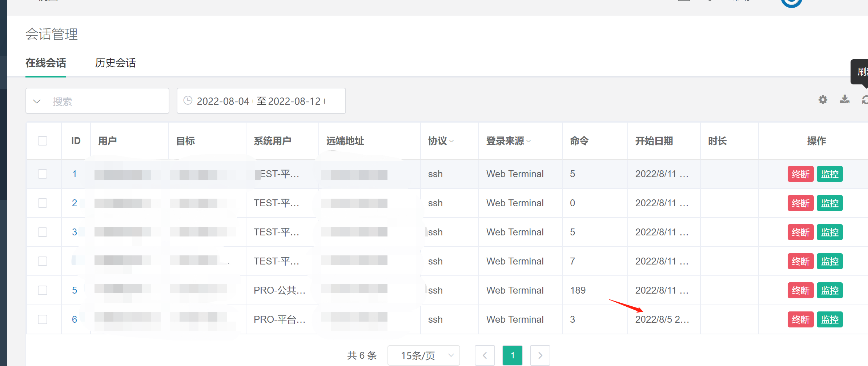This screenshot has width=868, height=366.
Task: Open the 15条/页 page size dropdown
Action: click(x=424, y=355)
